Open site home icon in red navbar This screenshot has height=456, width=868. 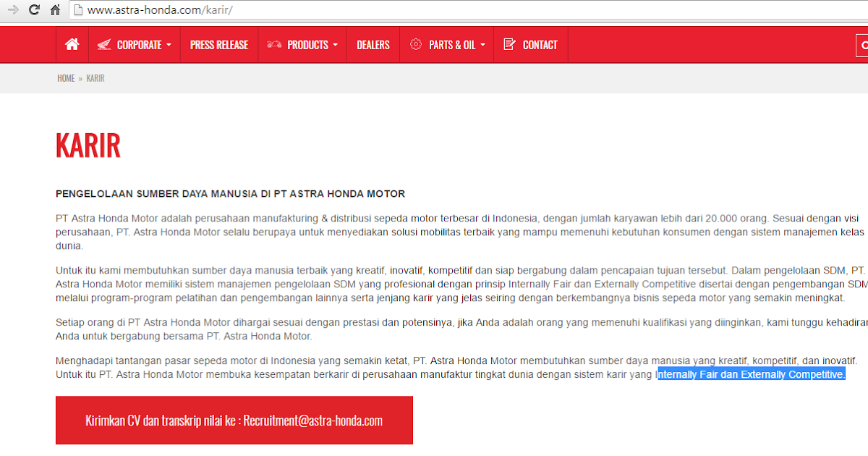(72, 45)
